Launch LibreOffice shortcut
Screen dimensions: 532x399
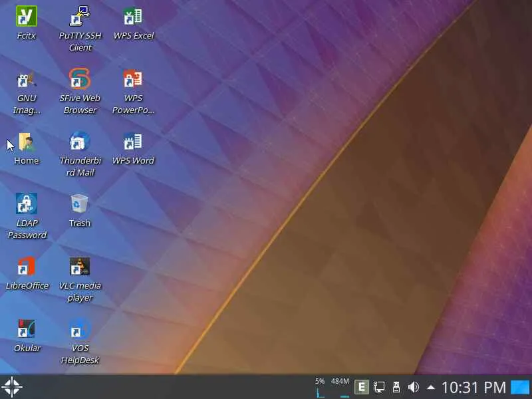tap(27, 267)
